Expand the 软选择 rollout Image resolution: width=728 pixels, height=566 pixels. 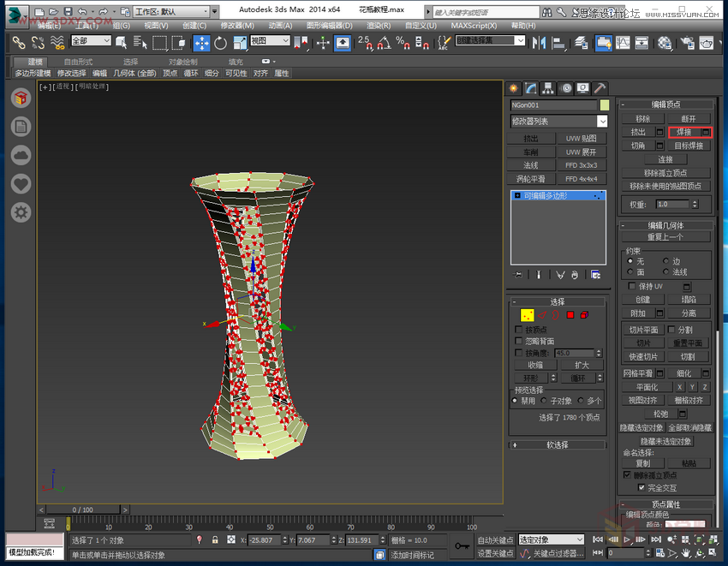tap(557, 444)
